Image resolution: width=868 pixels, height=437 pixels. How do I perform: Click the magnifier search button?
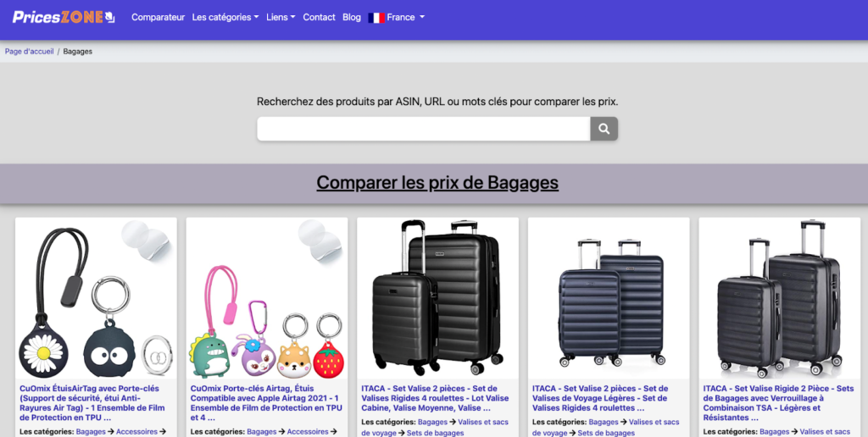point(604,129)
